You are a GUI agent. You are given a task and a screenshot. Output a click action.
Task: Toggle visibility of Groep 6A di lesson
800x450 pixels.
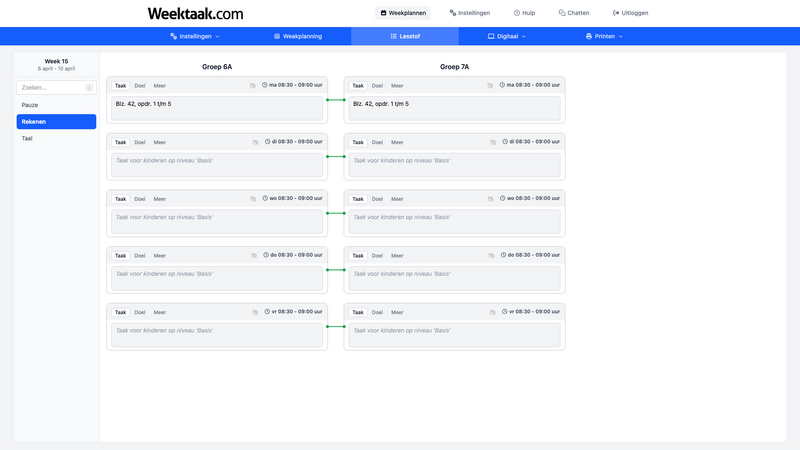pos(256,142)
